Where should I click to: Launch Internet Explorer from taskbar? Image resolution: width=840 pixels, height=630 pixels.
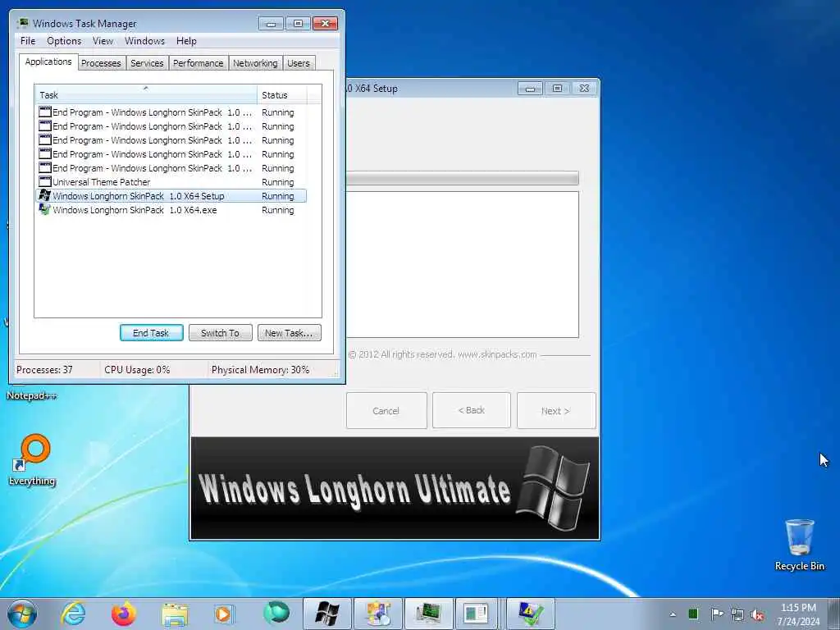(73, 614)
